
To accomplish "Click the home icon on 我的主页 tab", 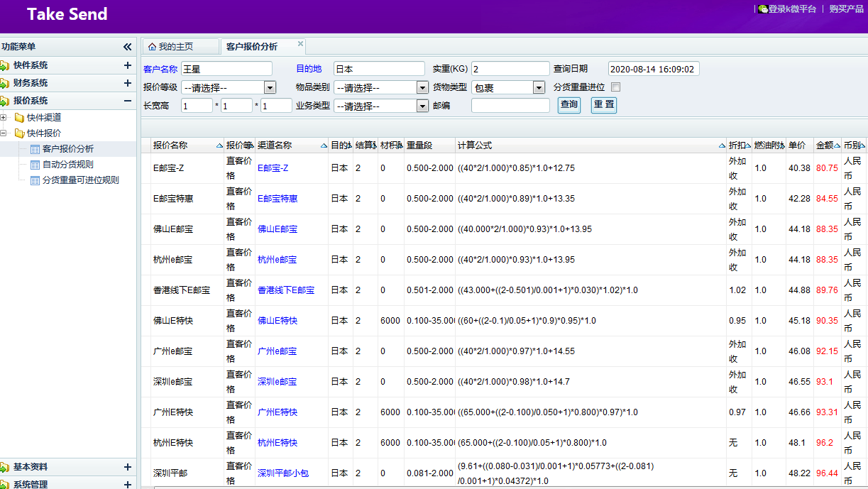I will [152, 47].
